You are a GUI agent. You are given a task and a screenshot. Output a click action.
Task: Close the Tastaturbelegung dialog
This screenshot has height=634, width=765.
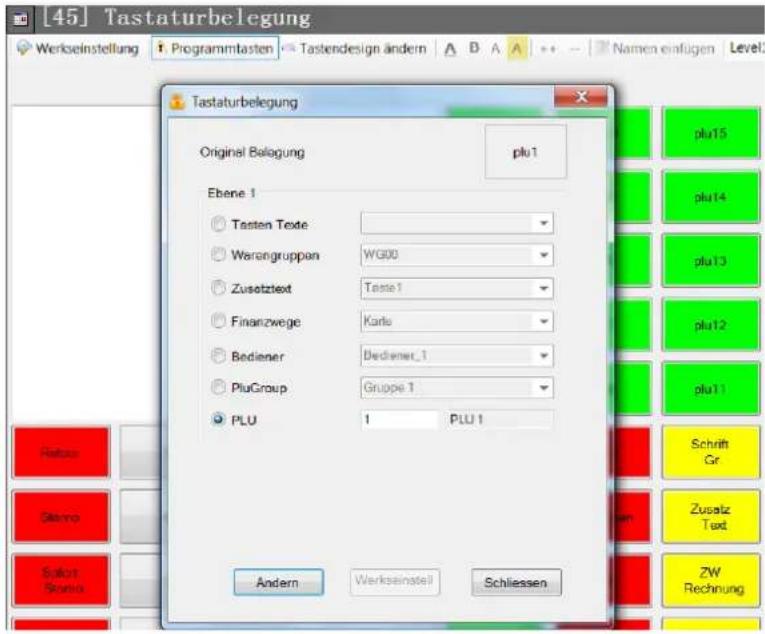click(581, 97)
